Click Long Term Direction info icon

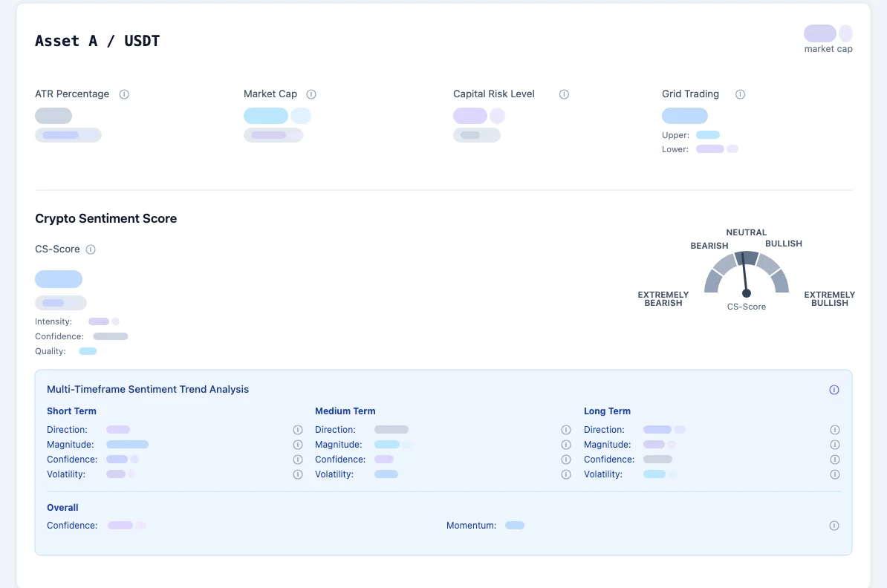pos(834,430)
